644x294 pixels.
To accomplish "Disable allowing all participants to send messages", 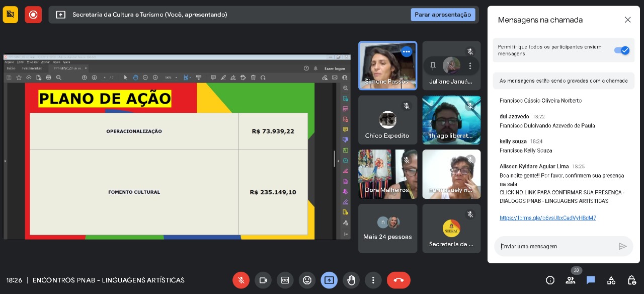I will [x=622, y=50].
